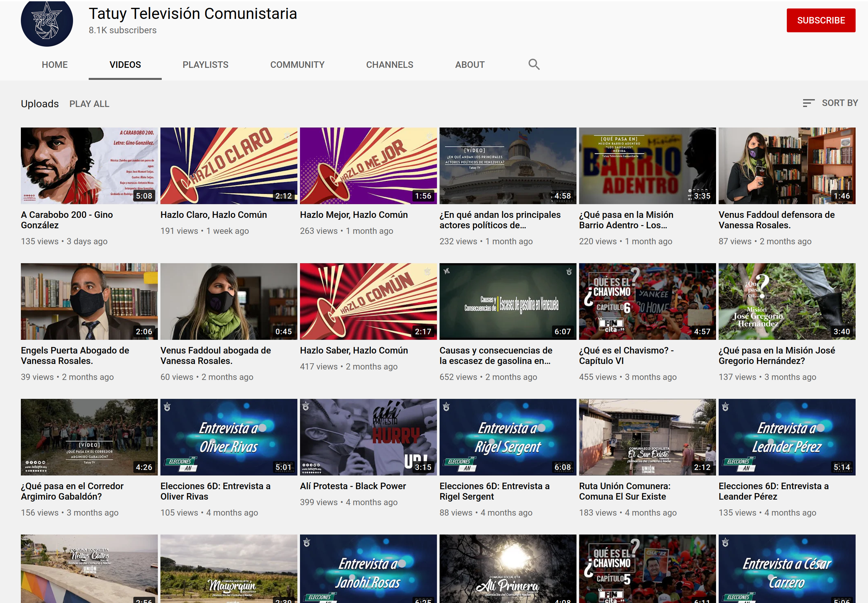Open the A Carabobo 200 video thumbnail

[x=89, y=166]
